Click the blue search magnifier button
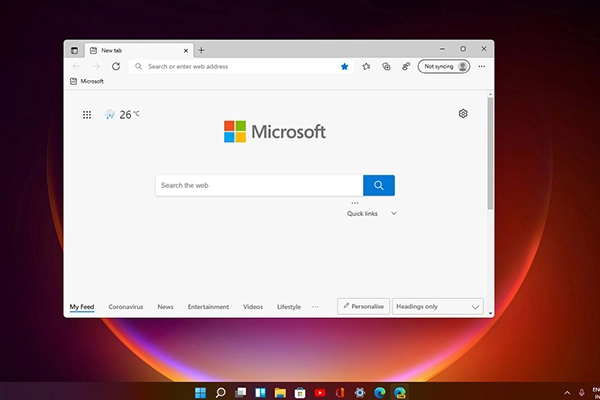This screenshot has height=400, width=600. [379, 185]
